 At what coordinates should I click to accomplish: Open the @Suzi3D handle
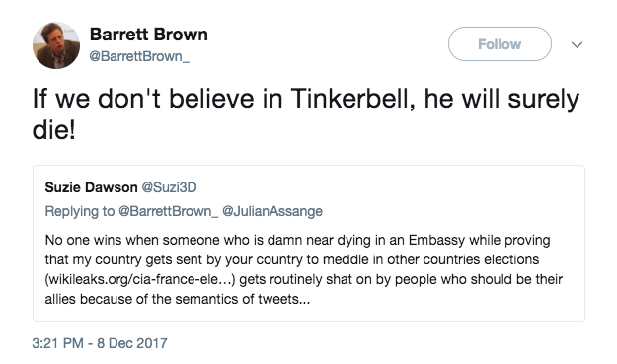[169, 187]
